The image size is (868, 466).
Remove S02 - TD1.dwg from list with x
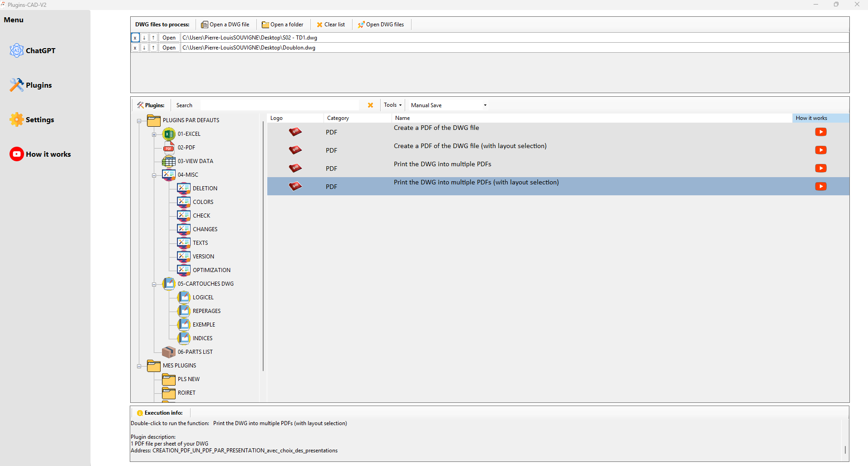tap(135, 38)
